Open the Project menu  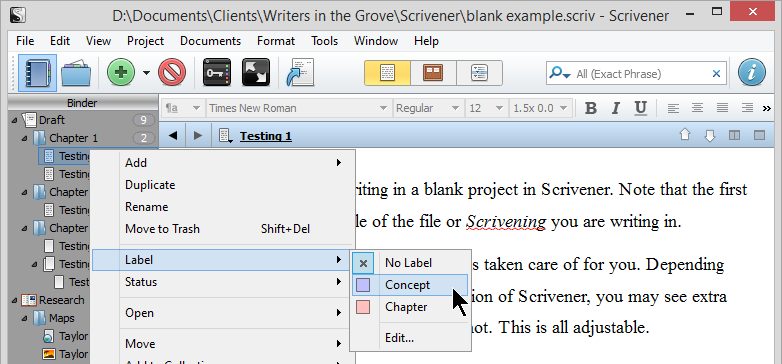point(145,41)
